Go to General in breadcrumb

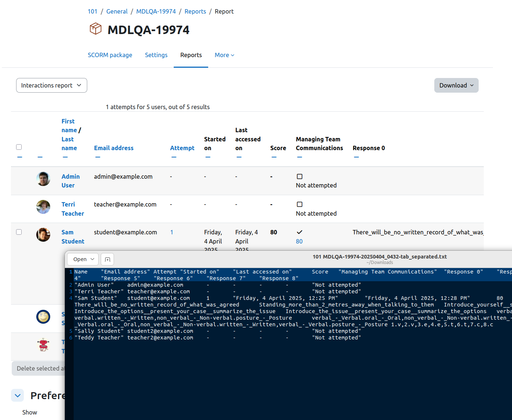[x=117, y=11]
